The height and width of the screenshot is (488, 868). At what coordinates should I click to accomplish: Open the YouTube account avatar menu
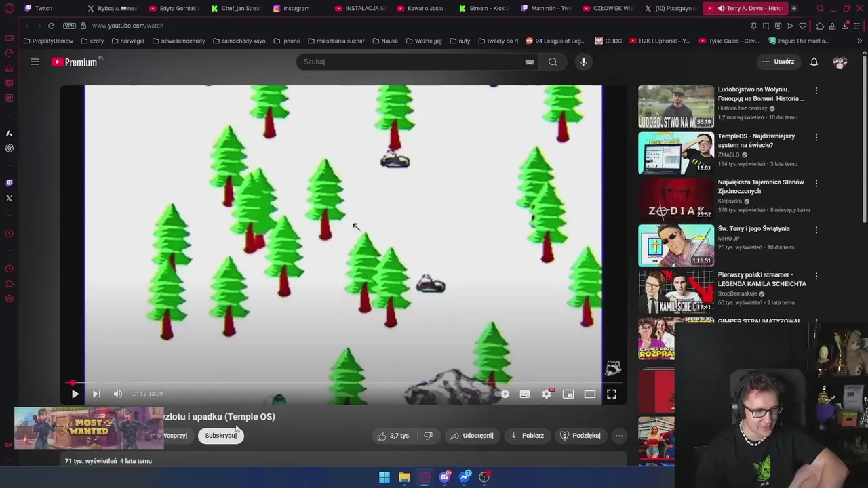coord(840,62)
